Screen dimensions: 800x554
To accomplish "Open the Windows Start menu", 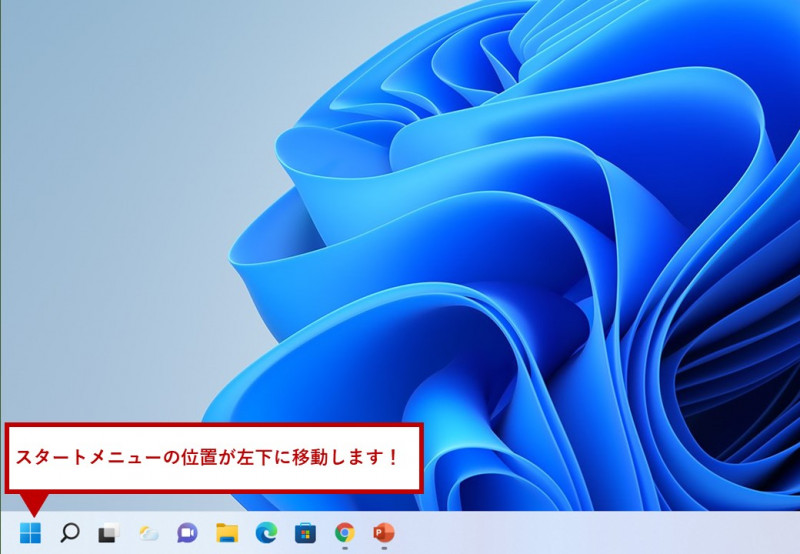I will pyautogui.click(x=30, y=533).
